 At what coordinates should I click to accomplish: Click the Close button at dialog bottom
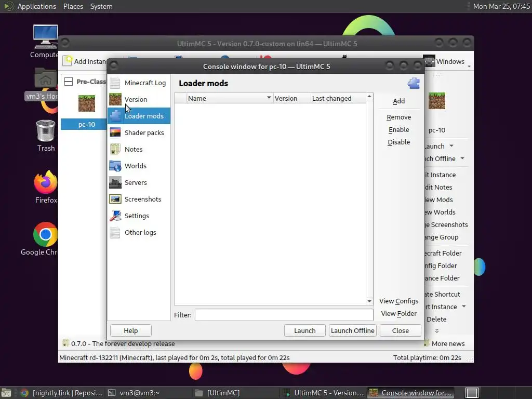(401, 330)
